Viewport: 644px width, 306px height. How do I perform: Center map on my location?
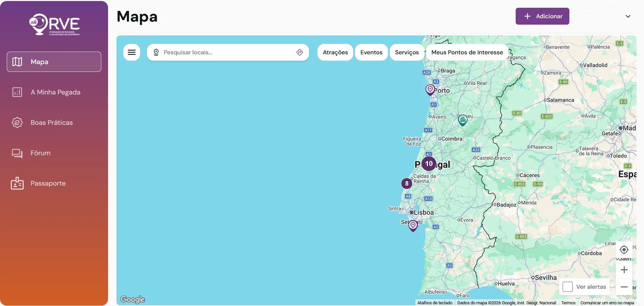[624, 250]
